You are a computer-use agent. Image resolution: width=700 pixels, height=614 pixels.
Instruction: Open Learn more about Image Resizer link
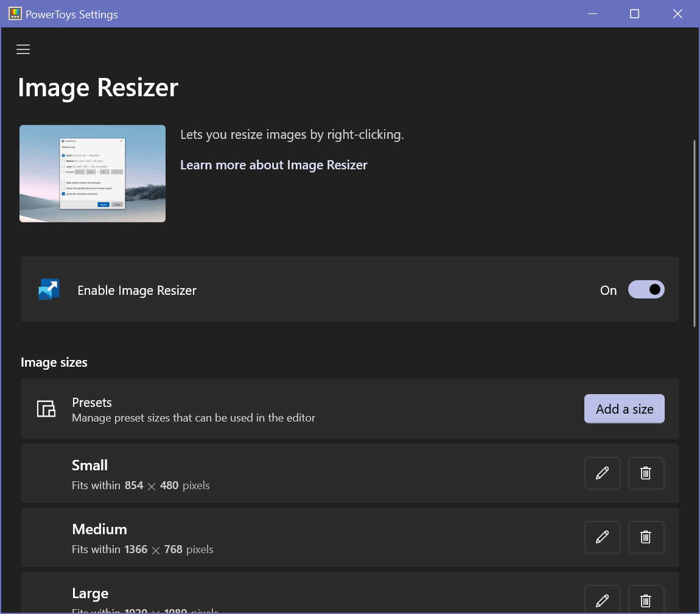(274, 165)
